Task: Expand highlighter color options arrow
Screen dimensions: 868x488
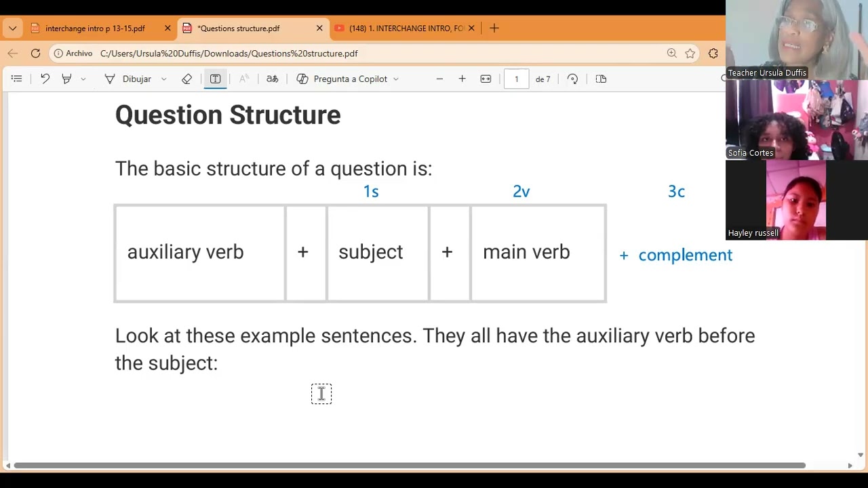Action: [x=83, y=79]
